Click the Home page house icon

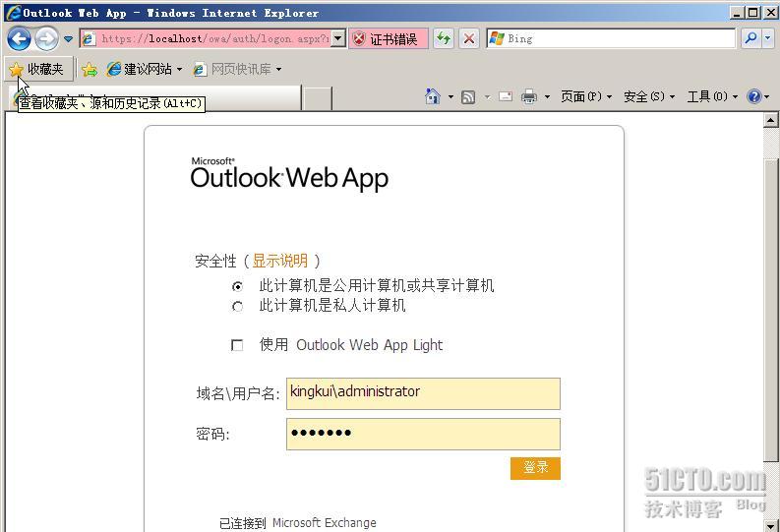(x=433, y=96)
